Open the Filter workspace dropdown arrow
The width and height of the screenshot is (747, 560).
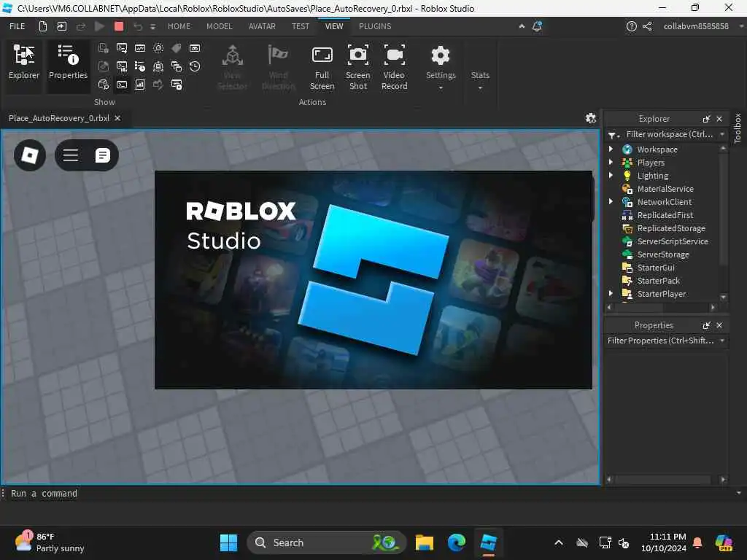point(722,135)
